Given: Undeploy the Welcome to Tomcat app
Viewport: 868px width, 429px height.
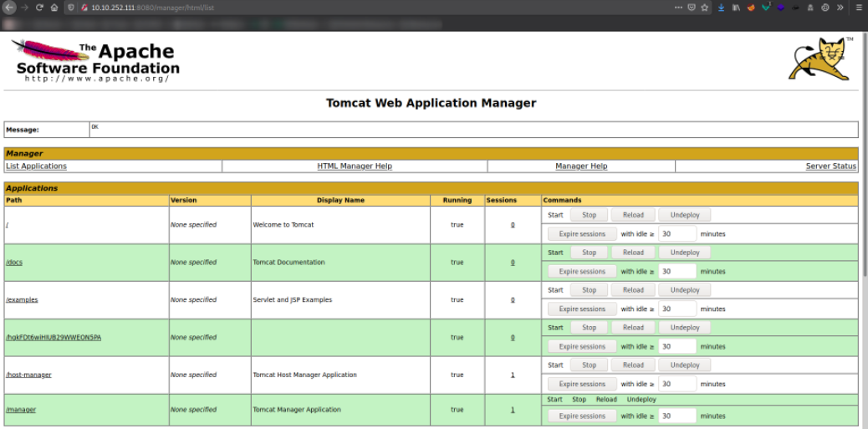Looking at the screenshot, I should pyautogui.click(x=685, y=215).
